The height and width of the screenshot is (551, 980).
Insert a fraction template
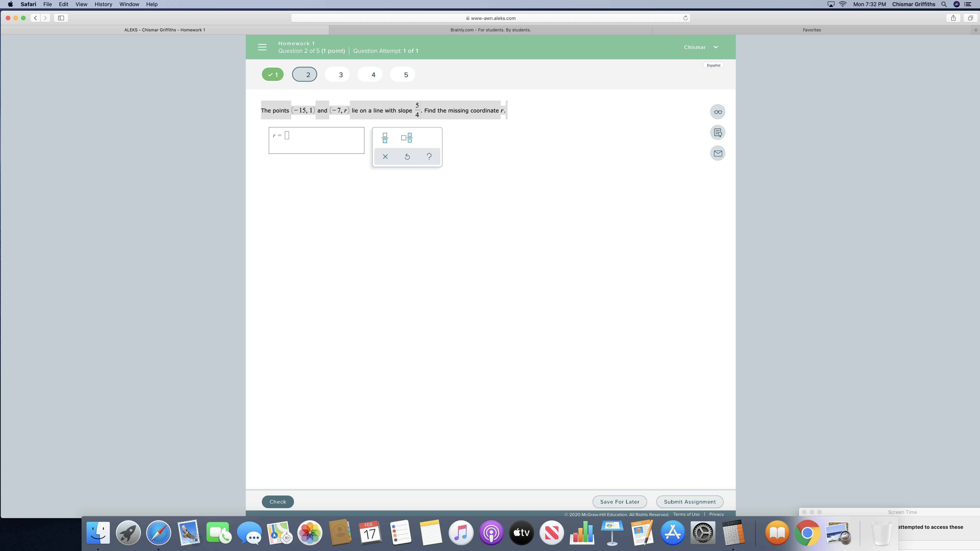(x=385, y=138)
